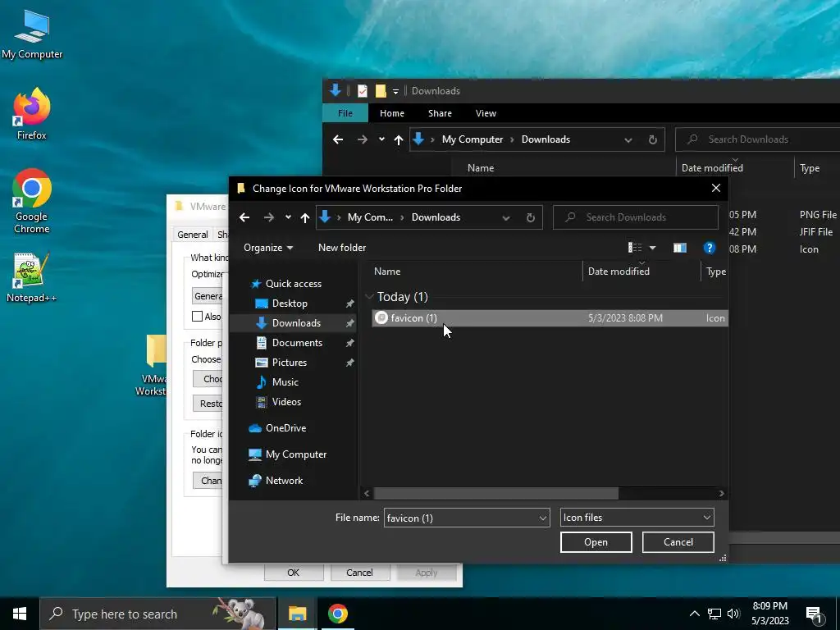
Task: Expand address history in Downloads Explorer window
Action: click(628, 139)
